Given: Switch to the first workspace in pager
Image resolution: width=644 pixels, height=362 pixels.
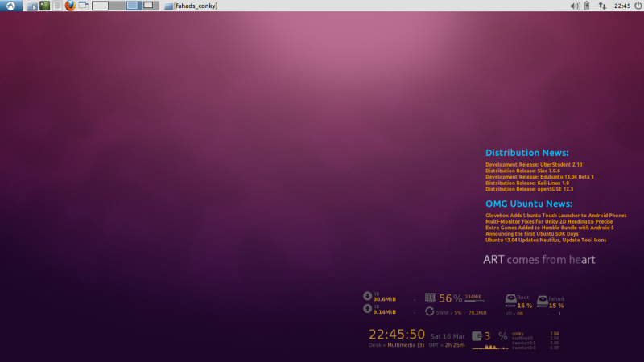Looking at the screenshot, I should (x=100, y=6).
